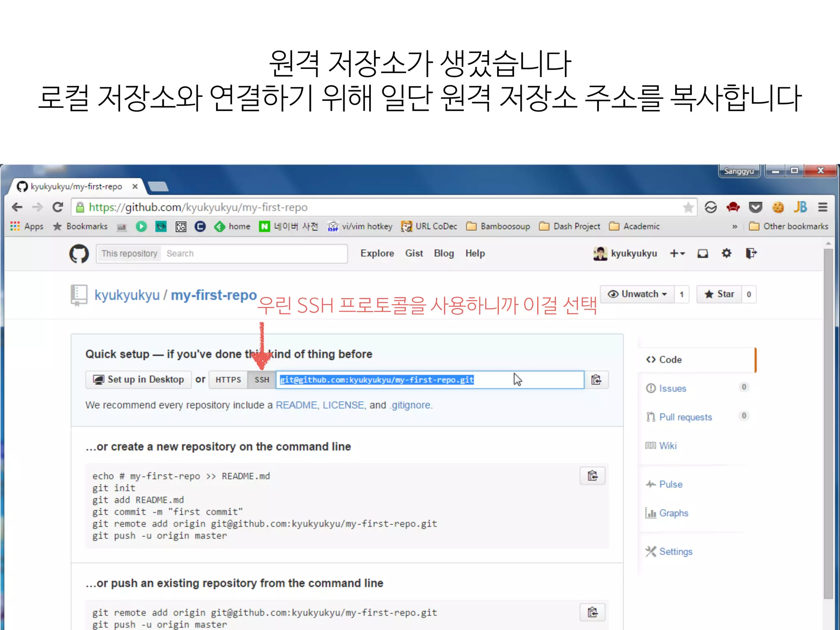Open the plus create-new dropdown
Image resolution: width=840 pixels, height=630 pixels.
point(677,253)
